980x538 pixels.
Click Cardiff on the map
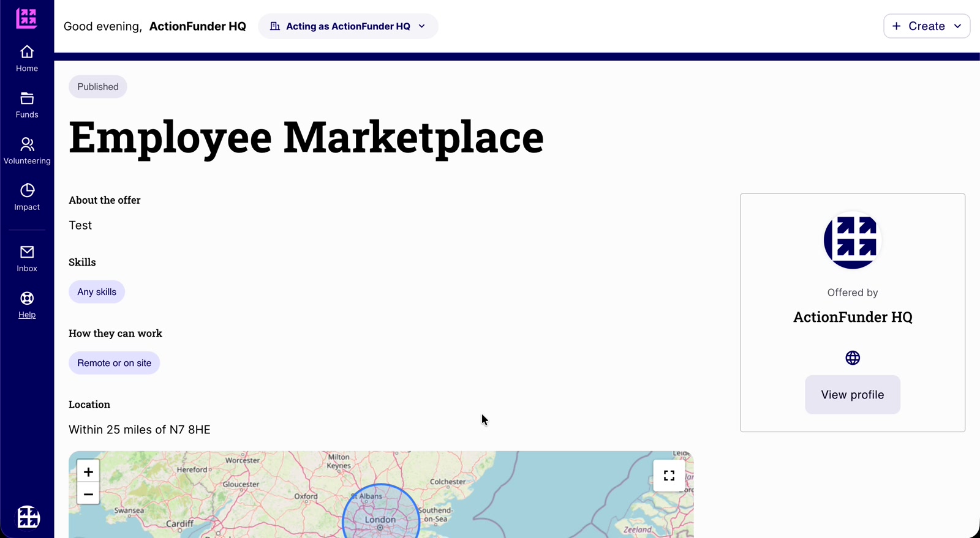(x=179, y=524)
